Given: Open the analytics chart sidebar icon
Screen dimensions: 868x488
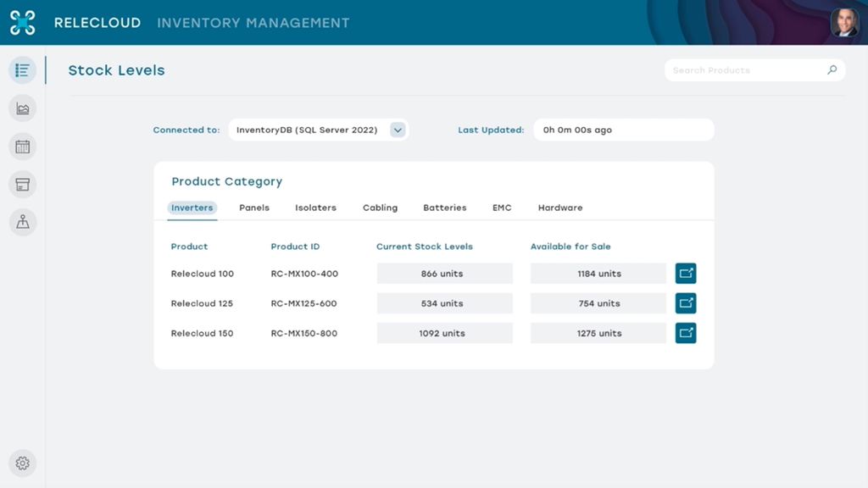Looking at the screenshot, I should point(23,108).
